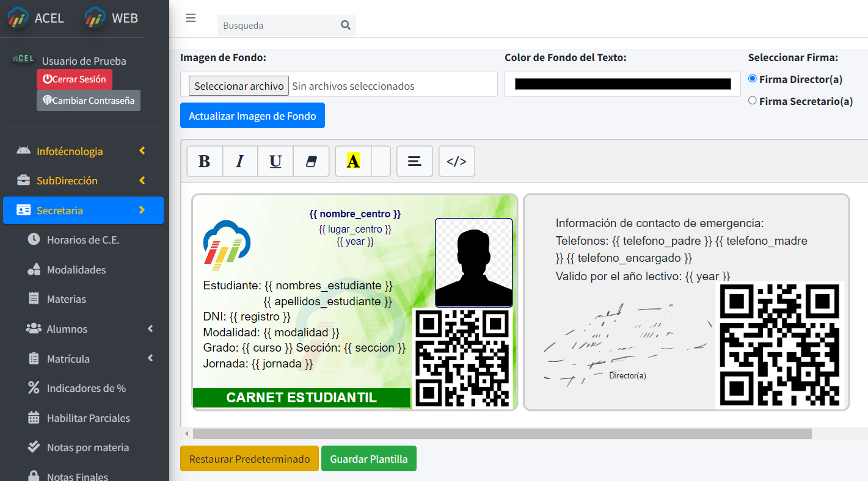Click the 'Modalidad: {{ modalidad }}' line

[x=271, y=332]
